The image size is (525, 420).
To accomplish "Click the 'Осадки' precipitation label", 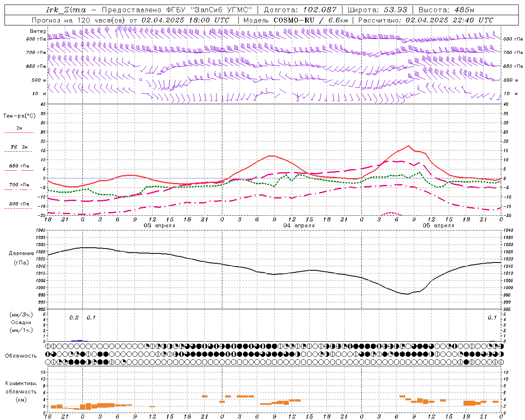I will click(21, 322).
